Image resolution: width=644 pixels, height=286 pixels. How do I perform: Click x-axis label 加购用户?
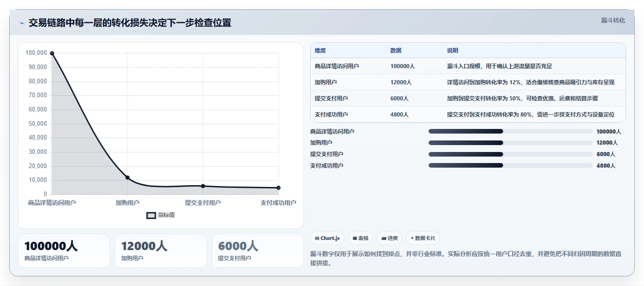coord(128,203)
